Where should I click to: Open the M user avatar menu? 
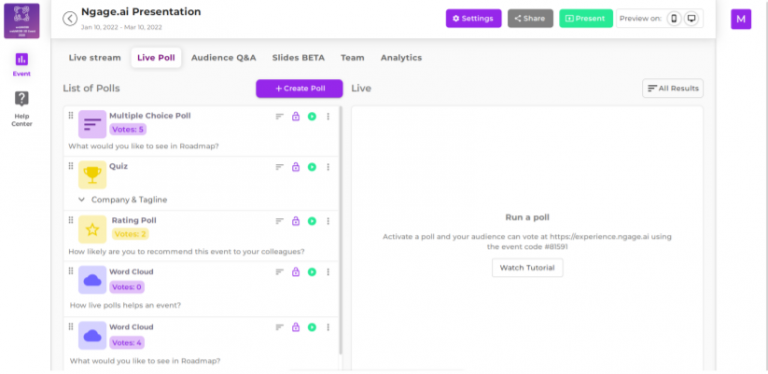pos(741,19)
